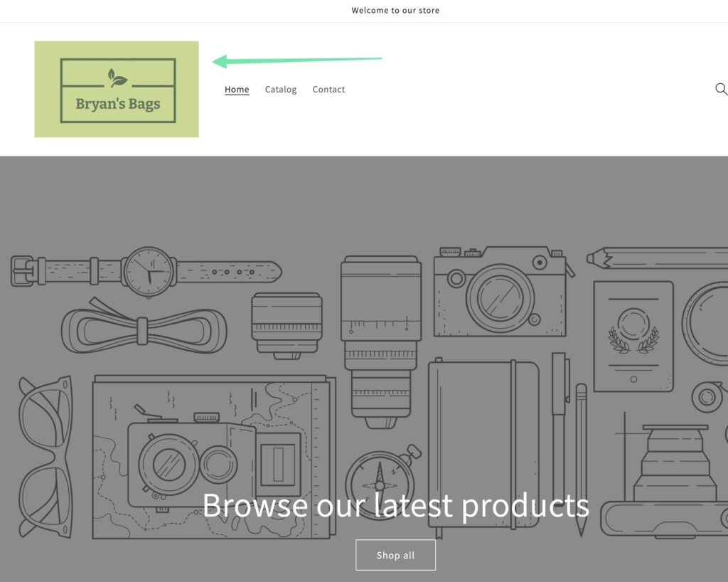728x582 pixels.
Task: Click the Browse our latest products heading
Action: [x=396, y=505]
